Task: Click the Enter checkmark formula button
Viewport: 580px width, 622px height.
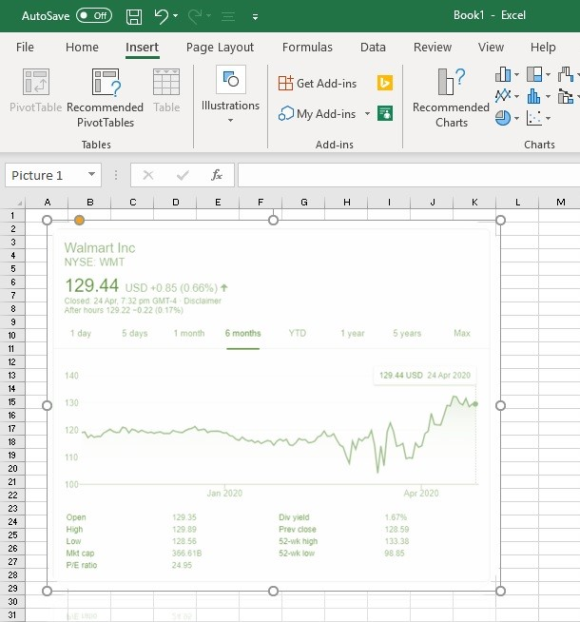Action: (182, 175)
